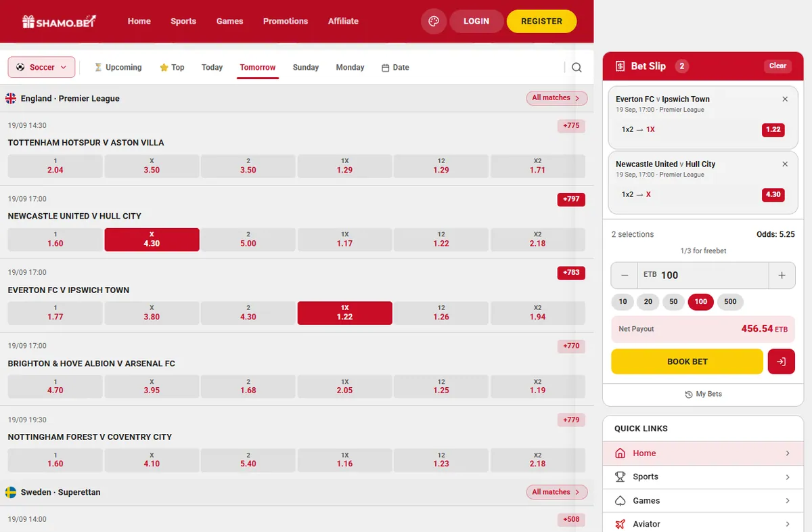This screenshot has height=532, width=812.
Task: Click the England flag icon
Action: click(11, 98)
